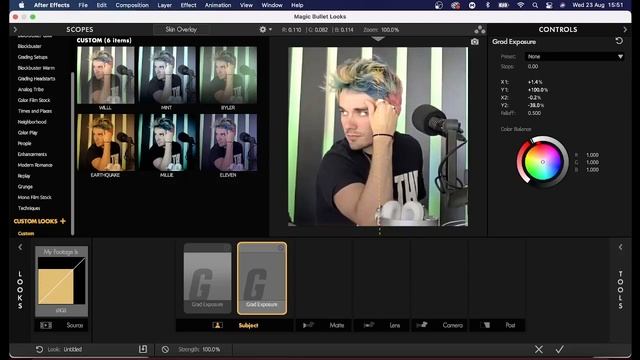Viewport: 640px width, 360px height.
Task: Toggle the Skin Overlay button
Action: tap(181, 29)
